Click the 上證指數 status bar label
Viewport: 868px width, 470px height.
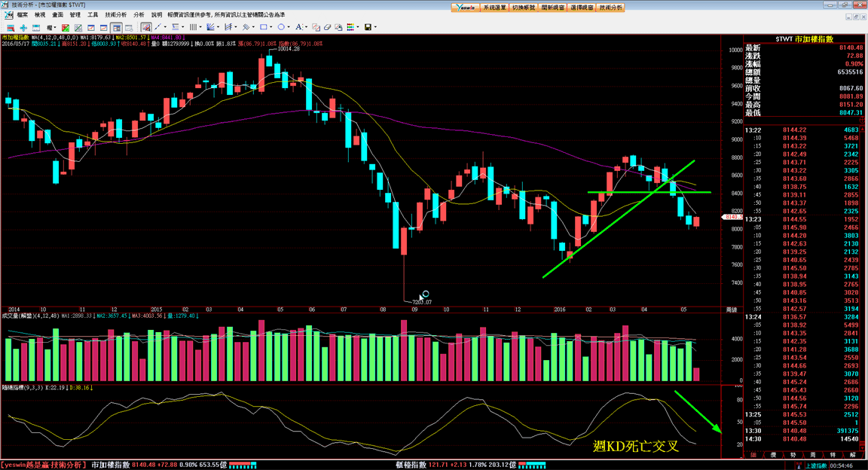(816, 465)
